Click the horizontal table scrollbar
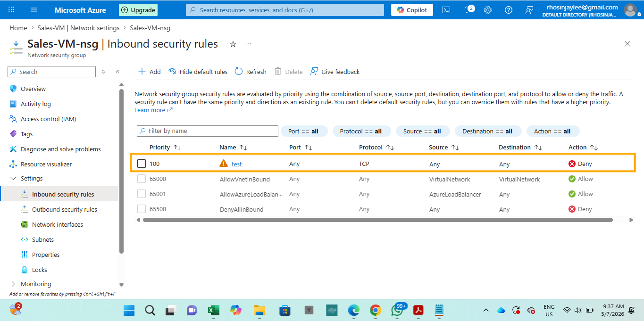 tap(377, 220)
